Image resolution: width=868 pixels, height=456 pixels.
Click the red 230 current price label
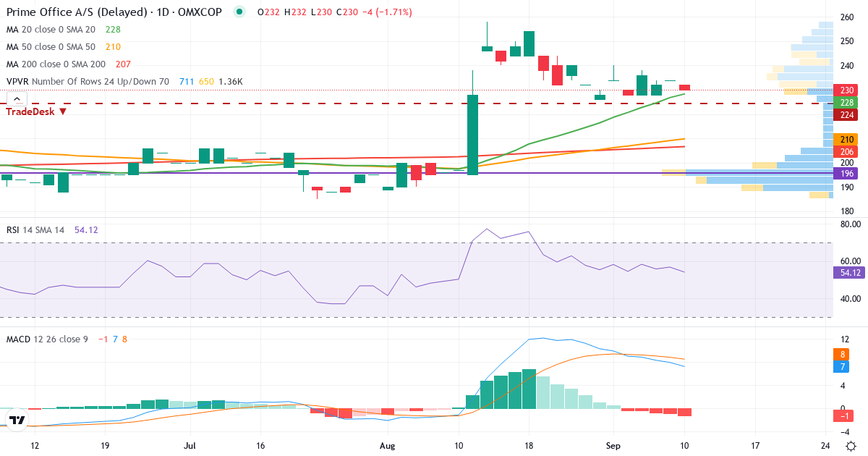pos(845,90)
